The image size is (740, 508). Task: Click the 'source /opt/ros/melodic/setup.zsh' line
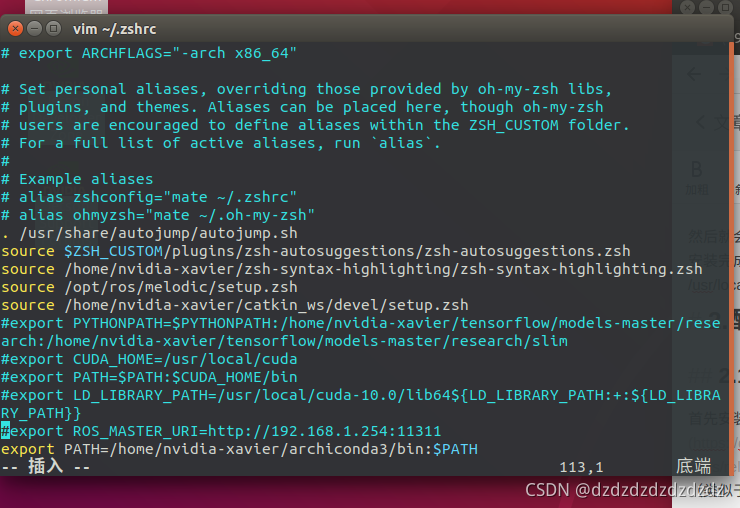(149, 287)
